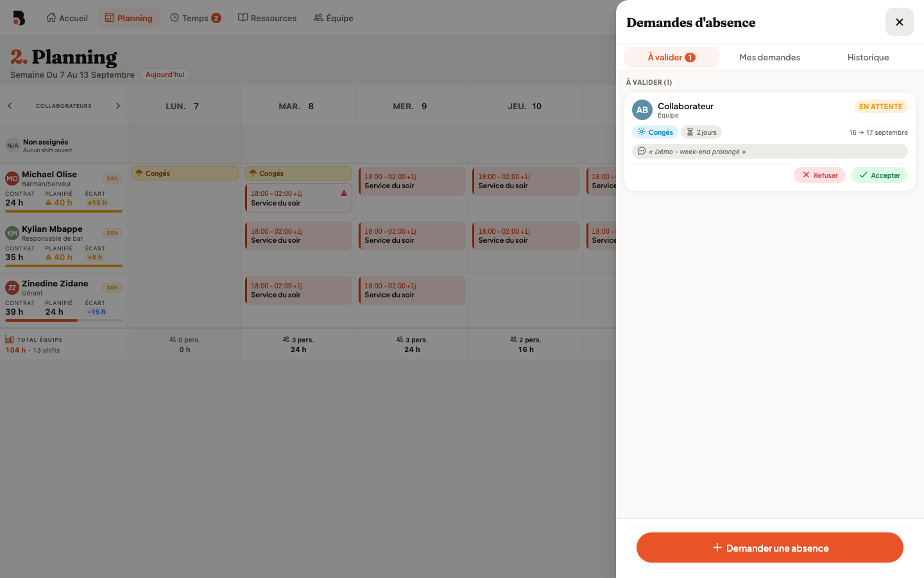924x578 pixels.
Task: Click the N/A avatar for Non assignés
Action: point(13,146)
